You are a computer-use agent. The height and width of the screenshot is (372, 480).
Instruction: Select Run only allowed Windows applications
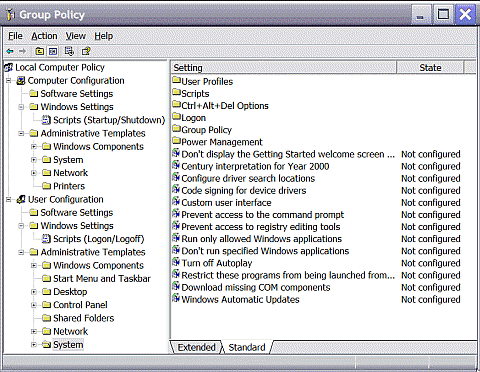click(262, 239)
